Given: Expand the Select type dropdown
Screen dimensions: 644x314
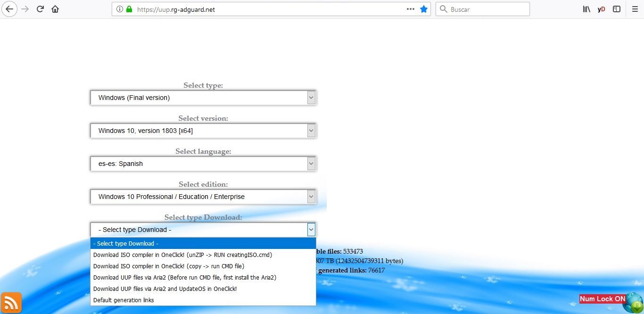Looking at the screenshot, I should (x=203, y=98).
